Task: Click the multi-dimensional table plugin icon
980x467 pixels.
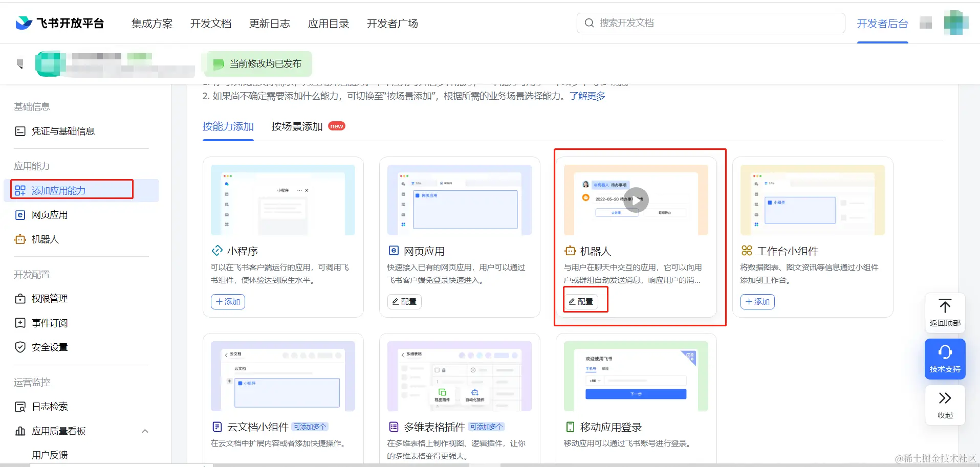Action: tap(394, 427)
